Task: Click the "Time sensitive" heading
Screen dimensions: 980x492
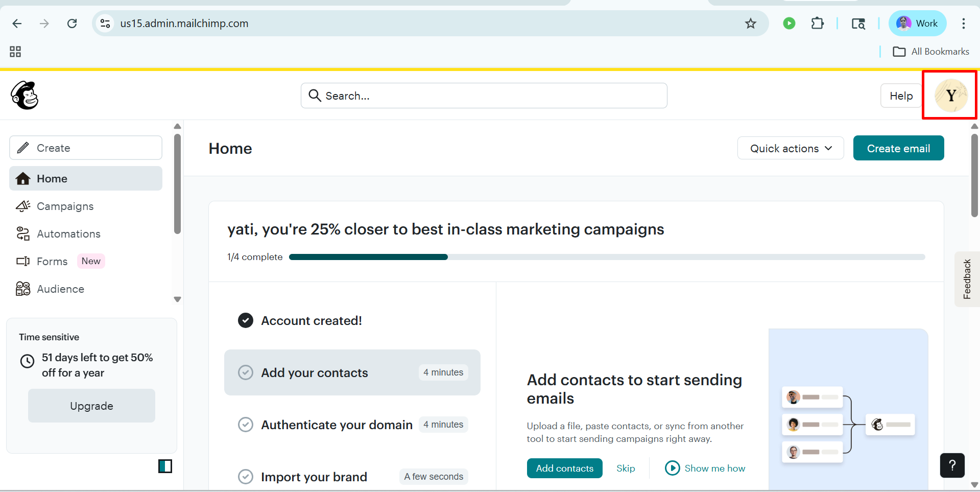Action: (49, 337)
